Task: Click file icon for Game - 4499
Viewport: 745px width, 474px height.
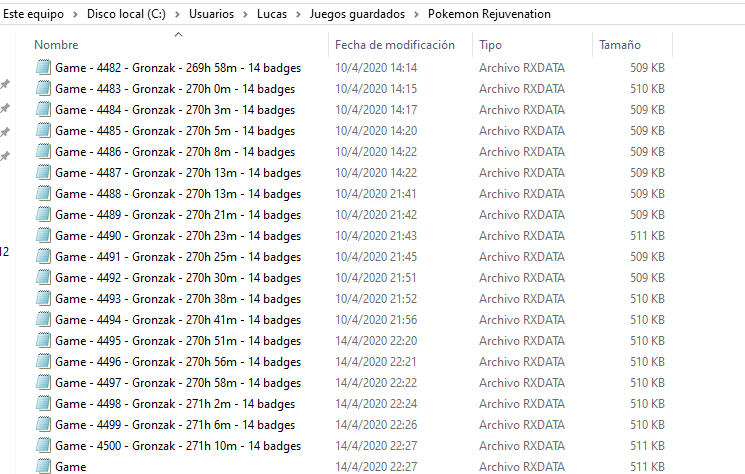Action: pos(43,424)
